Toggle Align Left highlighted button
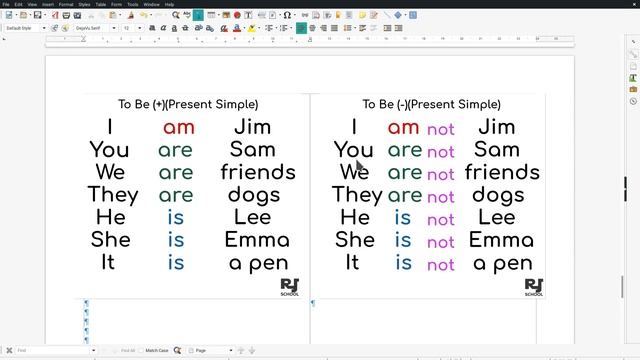This screenshot has height=360, width=640. [301, 28]
